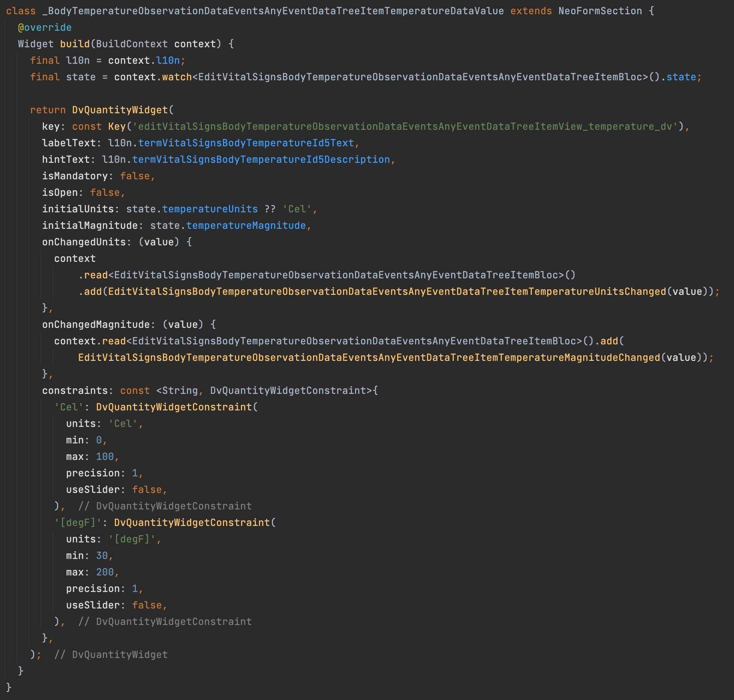The width and height of the screenshot is (734, 700).
Task: Click the isMandatory false value
Action: click(x=135, y=176)
